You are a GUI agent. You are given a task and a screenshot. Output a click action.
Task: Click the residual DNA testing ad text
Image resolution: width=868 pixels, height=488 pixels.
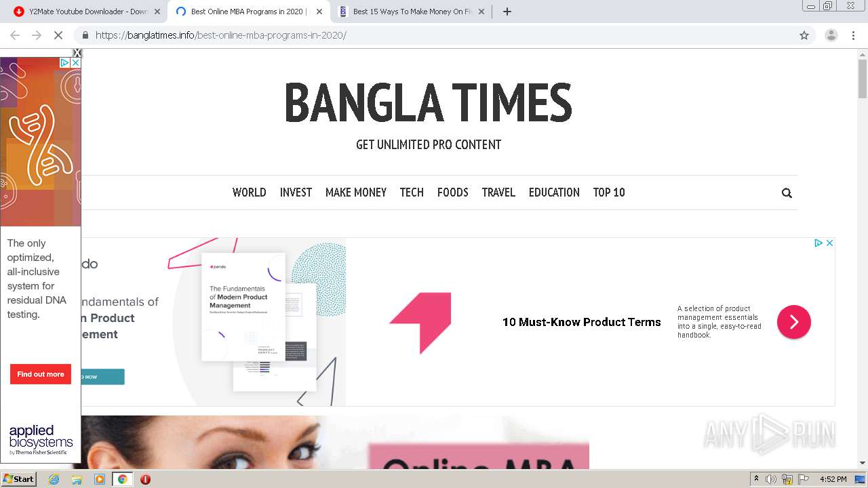click(x=36, y=279)
